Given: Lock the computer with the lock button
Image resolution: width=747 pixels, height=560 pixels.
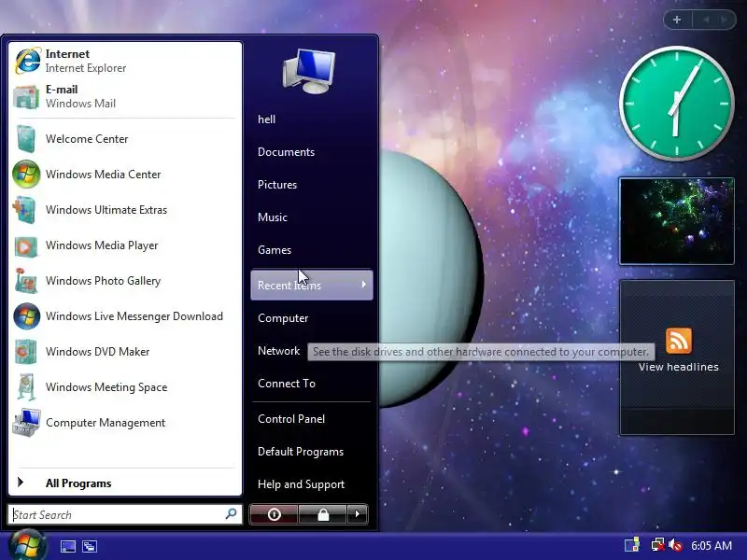Looking at the screenshot, I should (323, 514).
